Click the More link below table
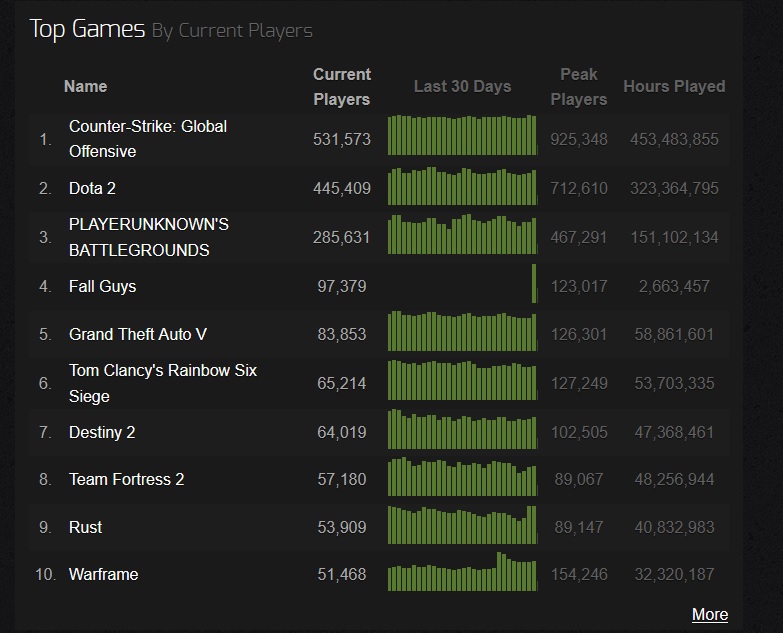The width and height of the screenshot is (783, 633). (x=709, y=614)
